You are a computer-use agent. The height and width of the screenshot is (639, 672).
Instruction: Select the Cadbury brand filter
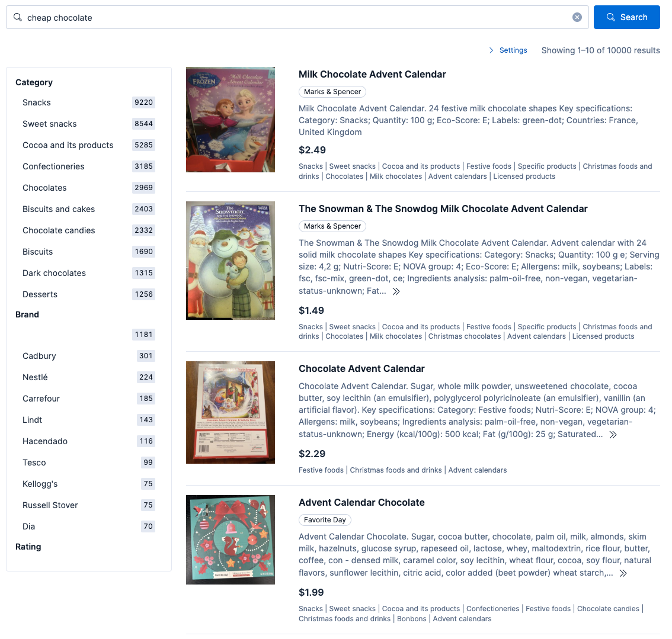pos(89,356)
